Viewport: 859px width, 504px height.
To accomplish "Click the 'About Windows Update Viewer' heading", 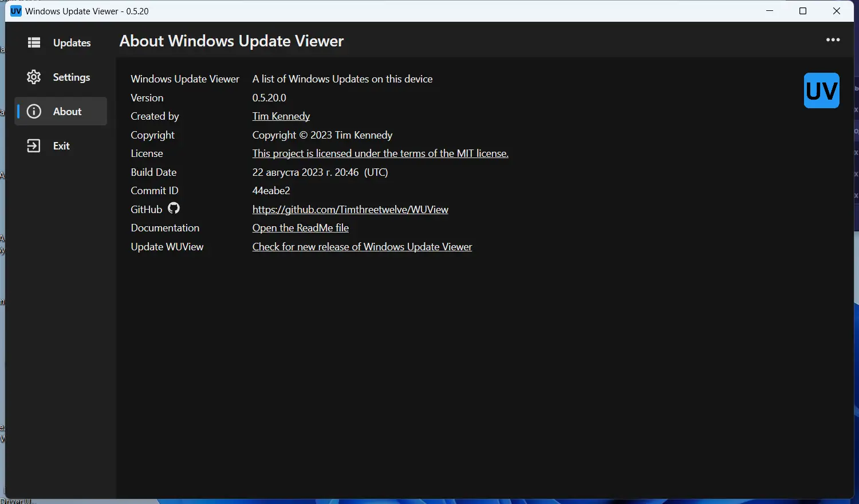I will (231, 41).
